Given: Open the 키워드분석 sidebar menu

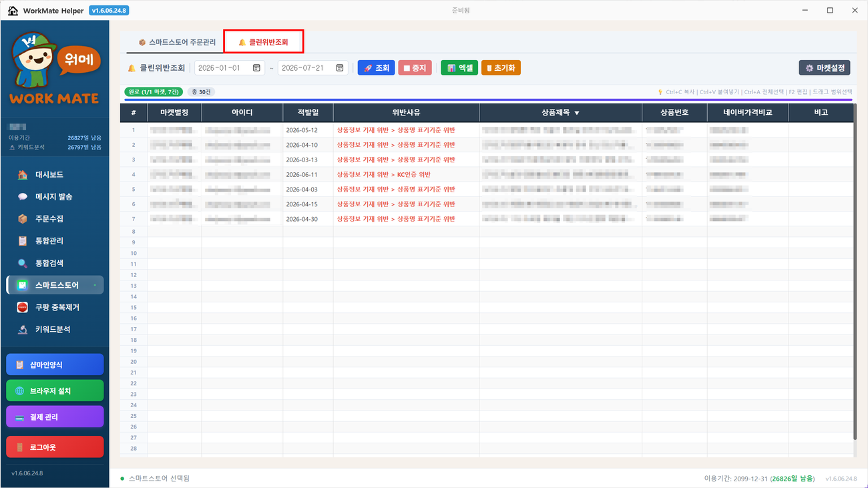Looking at the screenshot, I should click(x=55, y=329).
